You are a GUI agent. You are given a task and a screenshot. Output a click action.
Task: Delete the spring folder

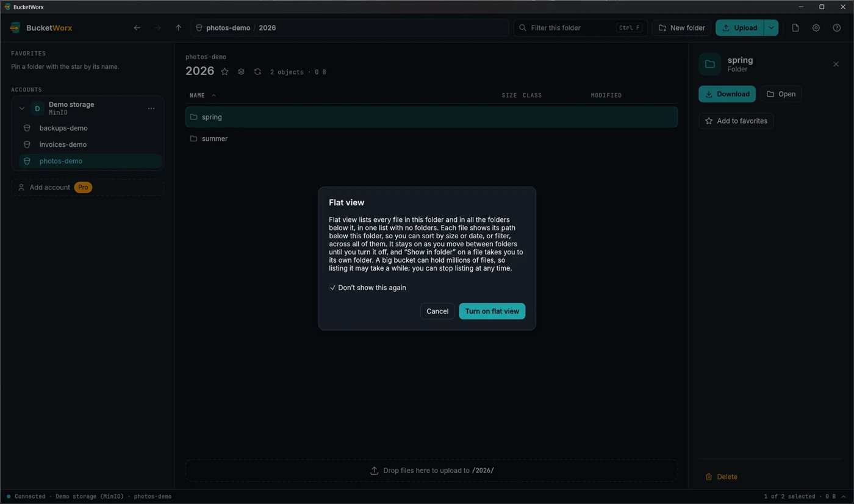[721, 477]
